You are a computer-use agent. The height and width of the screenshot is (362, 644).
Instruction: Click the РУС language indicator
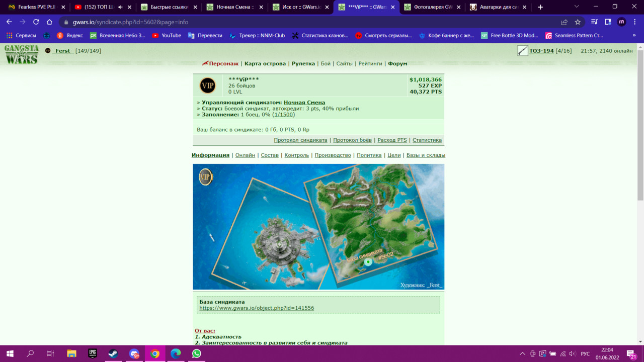(x=585, y=353)
